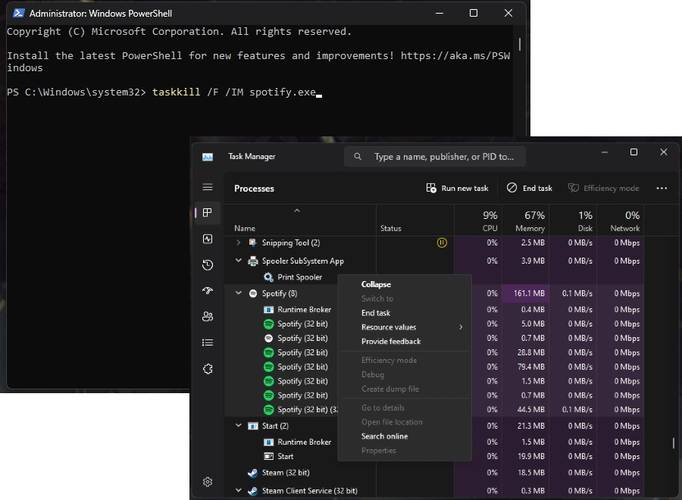Click the PowerShell vertical scrollbar thumb
This screenshot has width=682, height=500.
point(520,44)
